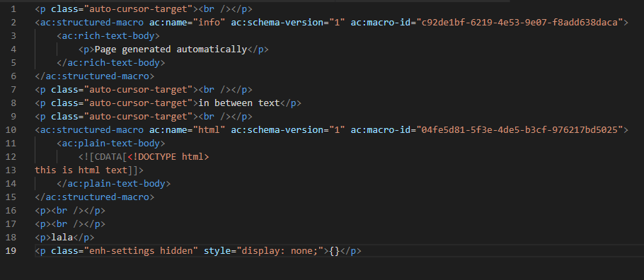Screen dimensions: 644x280
Task: Click the "auto-cursor-target" class on line 1
Action: (139, 9)
